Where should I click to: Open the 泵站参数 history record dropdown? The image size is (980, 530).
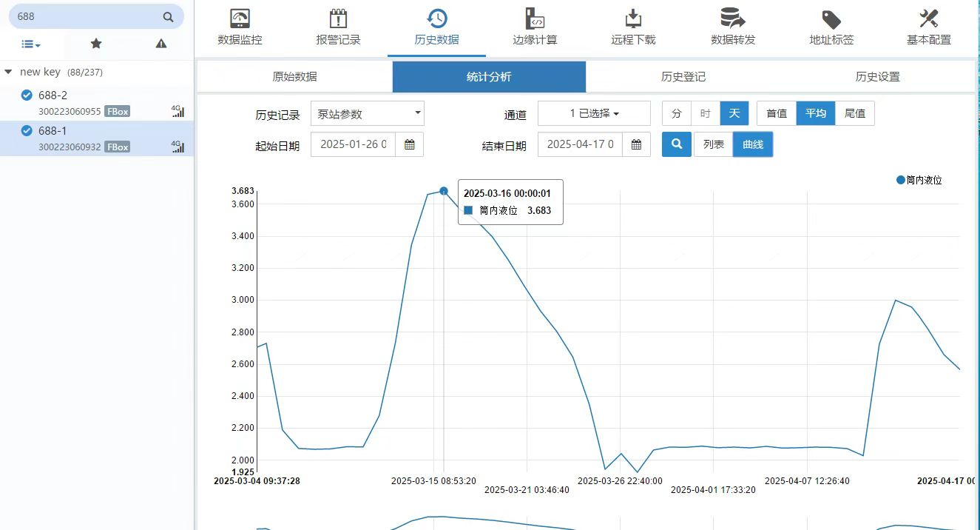[368, 113]
